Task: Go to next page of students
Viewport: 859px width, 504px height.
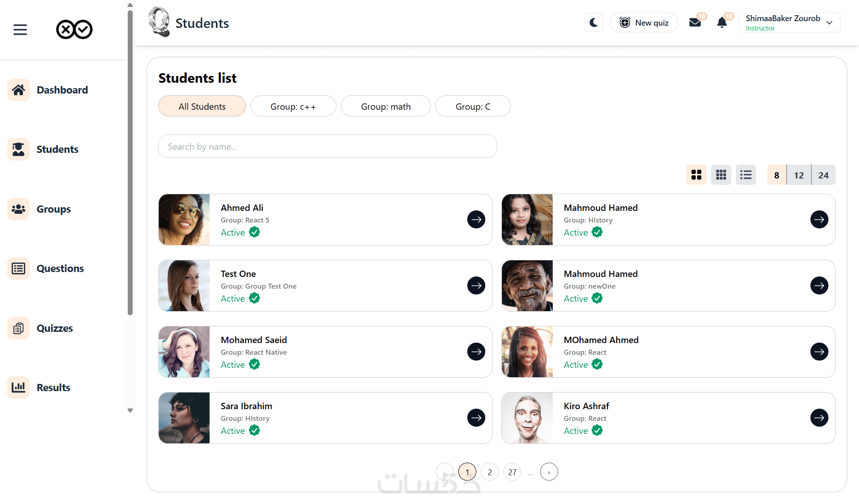Action: tap(549, 472)
